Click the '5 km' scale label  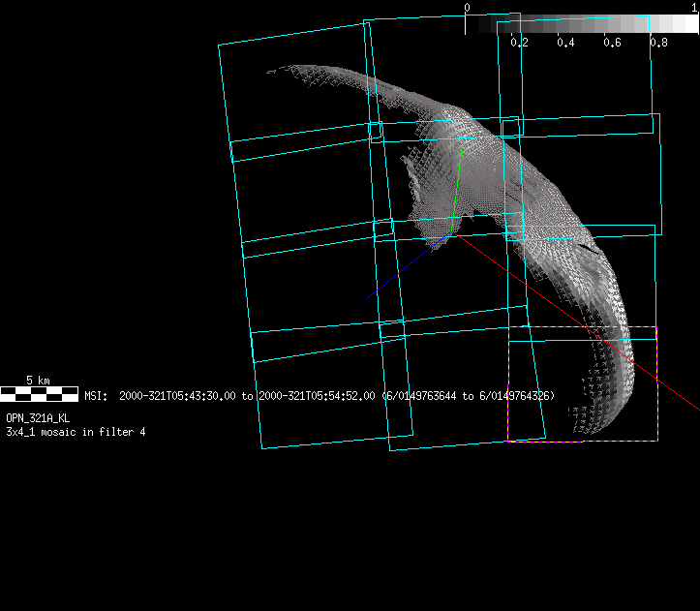point(38,381)
